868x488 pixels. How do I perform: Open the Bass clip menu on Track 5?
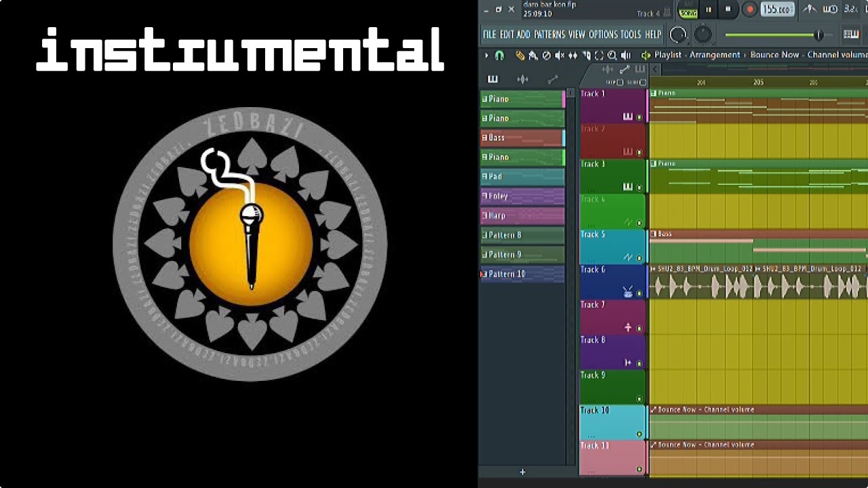[x=654, y=234]
